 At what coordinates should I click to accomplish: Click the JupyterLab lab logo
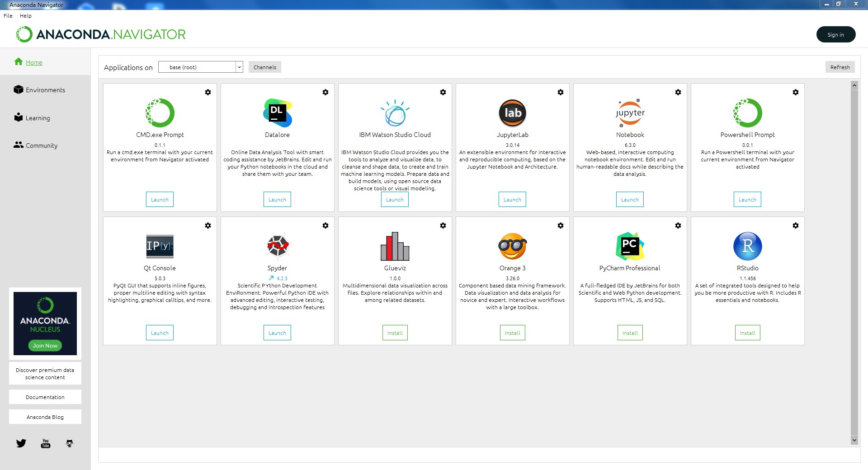(513, 113)
